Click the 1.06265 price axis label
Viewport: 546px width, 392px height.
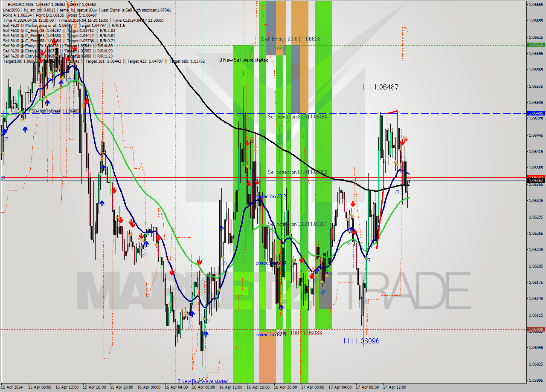click(x=536, y=233)
